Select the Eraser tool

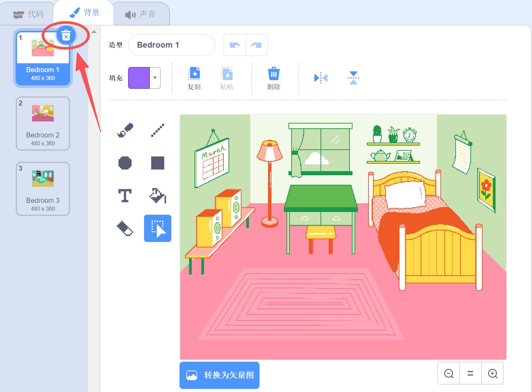tap(125, 228)
